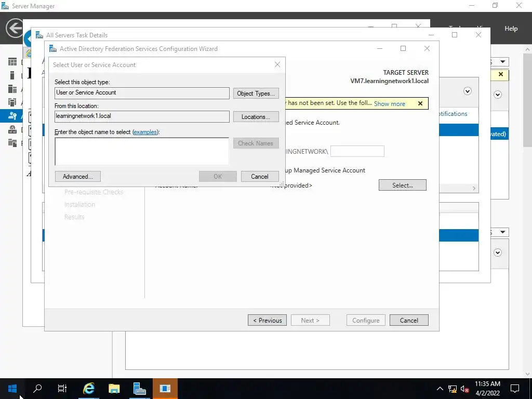532x399 pixels.
Task: Click the Select... button for the account
Action: point(403,185)
